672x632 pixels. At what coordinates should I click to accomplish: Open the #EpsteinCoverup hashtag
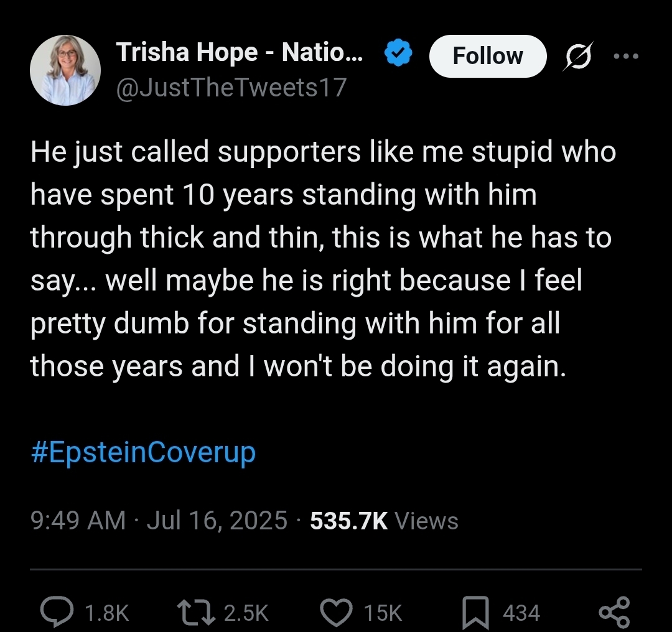click(x=143, y=452)
